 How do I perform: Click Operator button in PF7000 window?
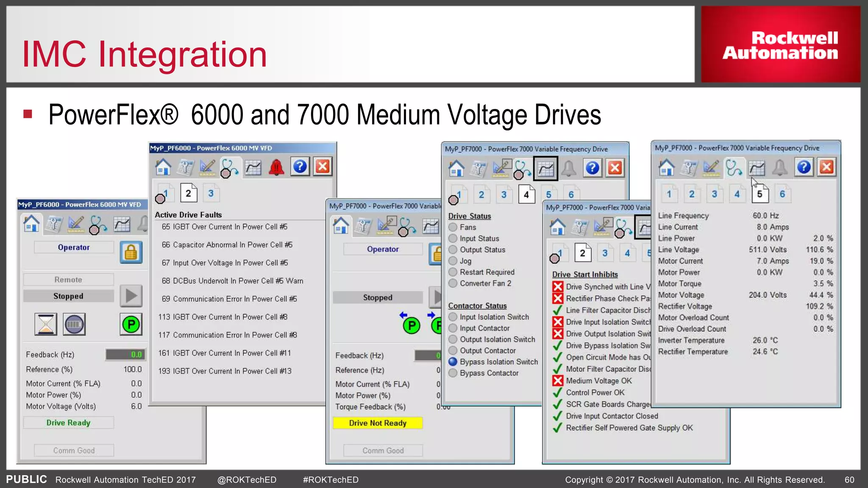(383, 249)
